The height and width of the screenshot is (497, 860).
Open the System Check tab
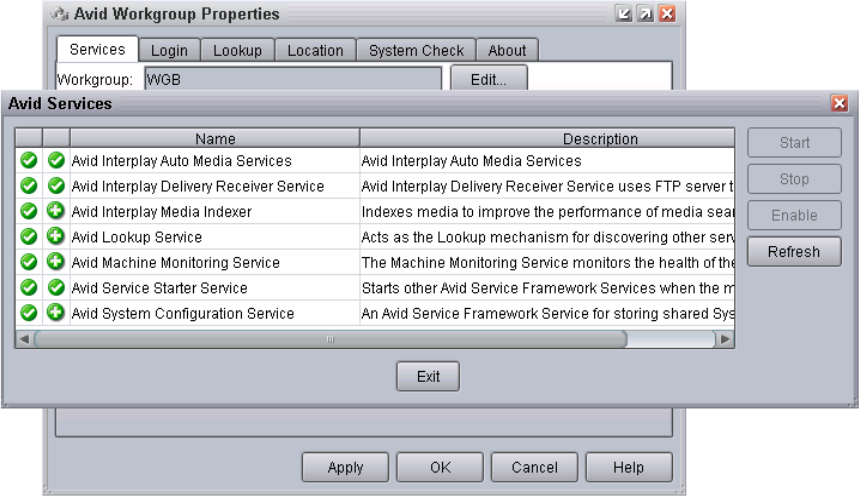pos(416,50)
